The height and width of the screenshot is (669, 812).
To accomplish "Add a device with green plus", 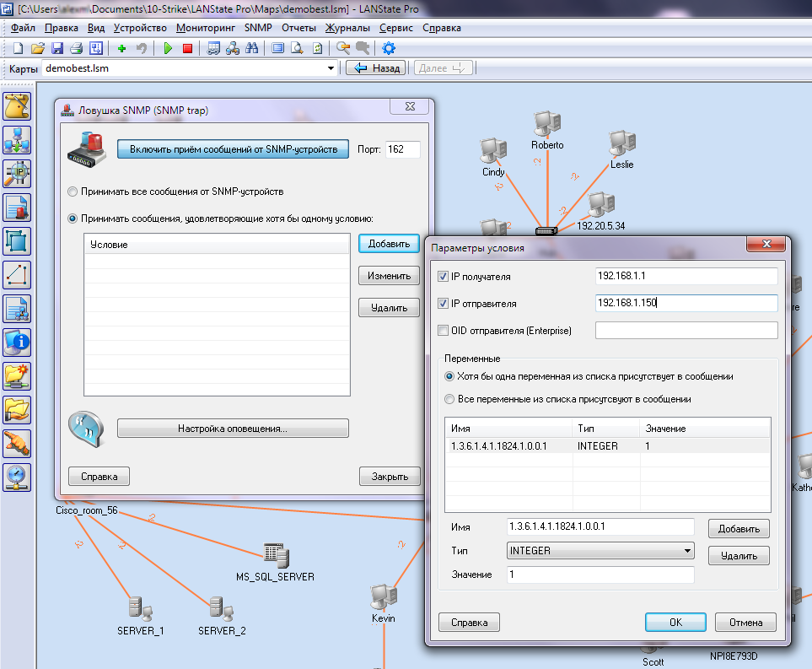I will (121, 48).
